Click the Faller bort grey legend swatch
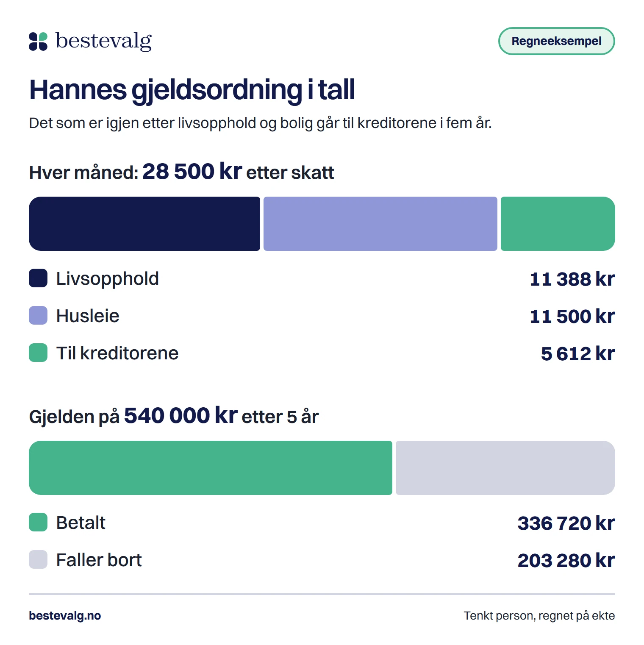644x645 pixels. pos(38,559)
